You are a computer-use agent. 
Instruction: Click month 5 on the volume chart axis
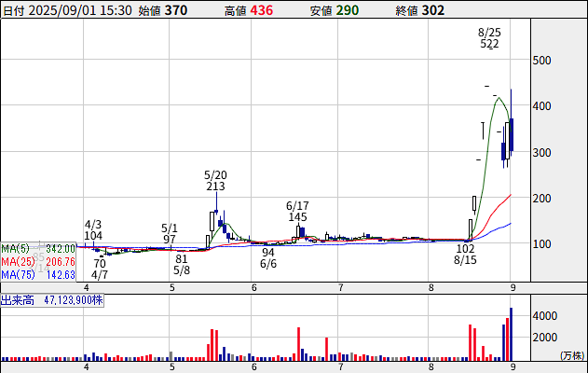coord(171,367)
